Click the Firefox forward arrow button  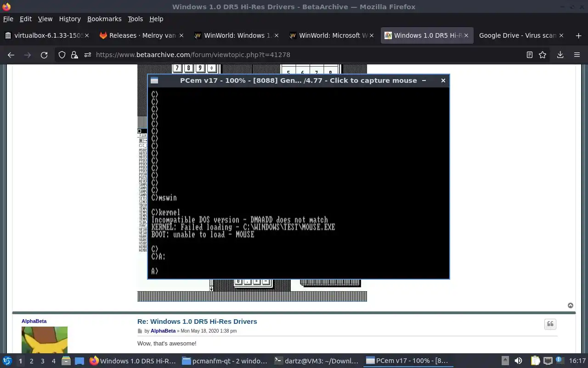point(28,55)
